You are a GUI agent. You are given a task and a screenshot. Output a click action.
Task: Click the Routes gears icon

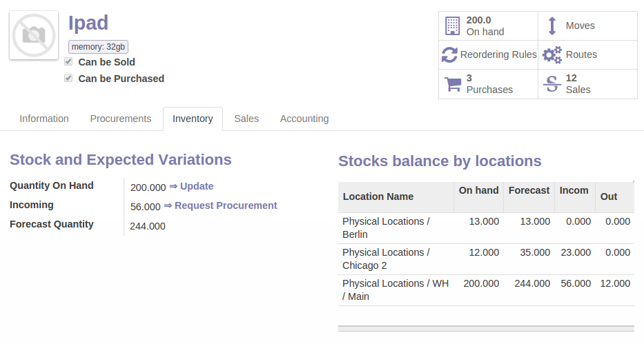pos(552,54)
